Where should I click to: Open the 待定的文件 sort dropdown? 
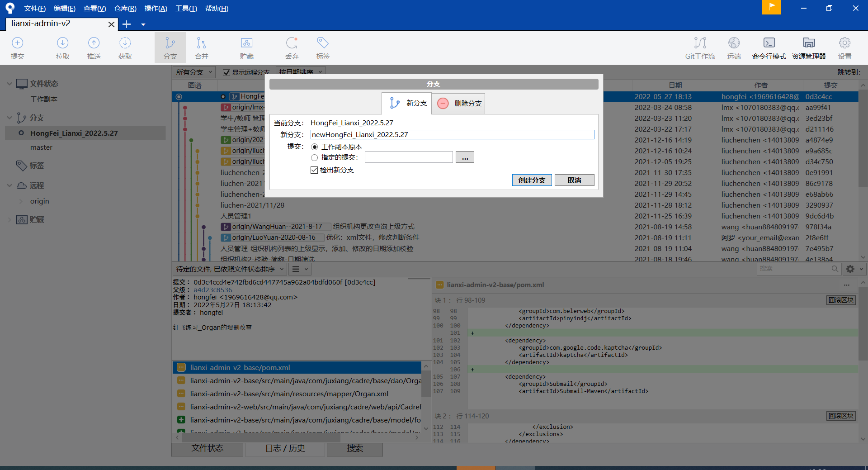coord(230,269)
